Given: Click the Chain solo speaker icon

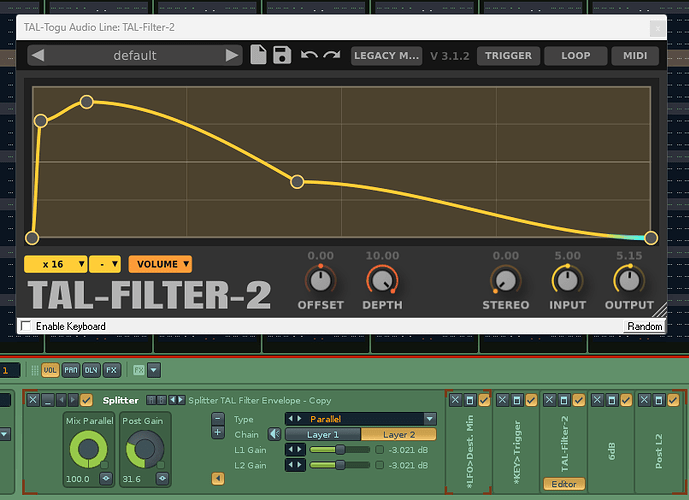Looking at the screenshot, I should click(275, 434).
